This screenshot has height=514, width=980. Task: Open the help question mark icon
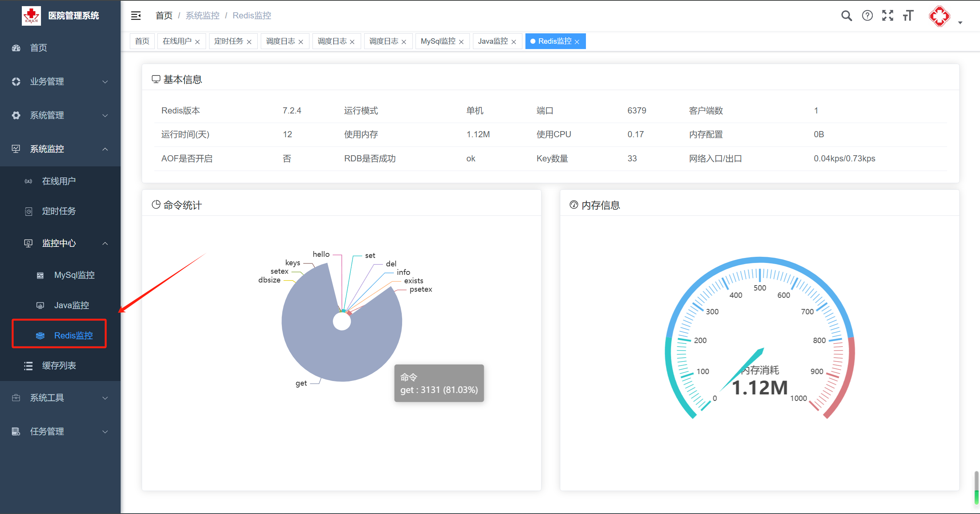click(867, 16)
